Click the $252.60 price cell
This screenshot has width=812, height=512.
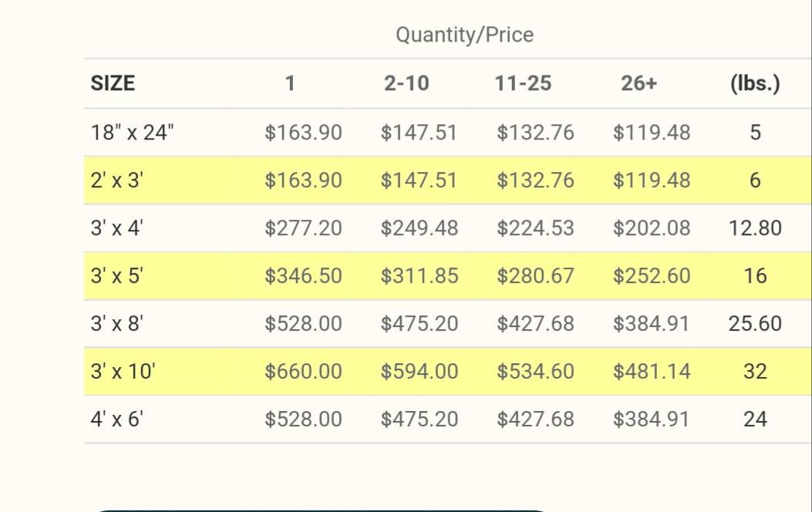click(x=652, y=276)
